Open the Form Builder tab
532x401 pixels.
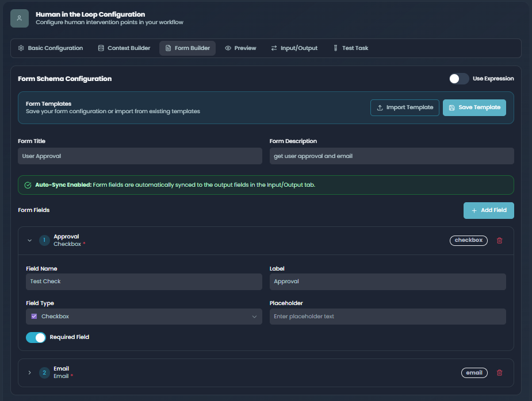pyautogui.click(x=190, y=48)
